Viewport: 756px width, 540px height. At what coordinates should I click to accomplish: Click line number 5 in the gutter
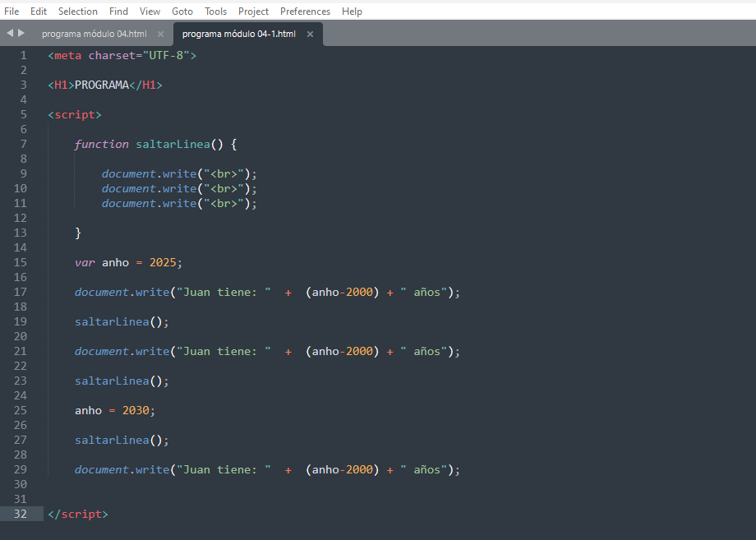coord(23,115)
